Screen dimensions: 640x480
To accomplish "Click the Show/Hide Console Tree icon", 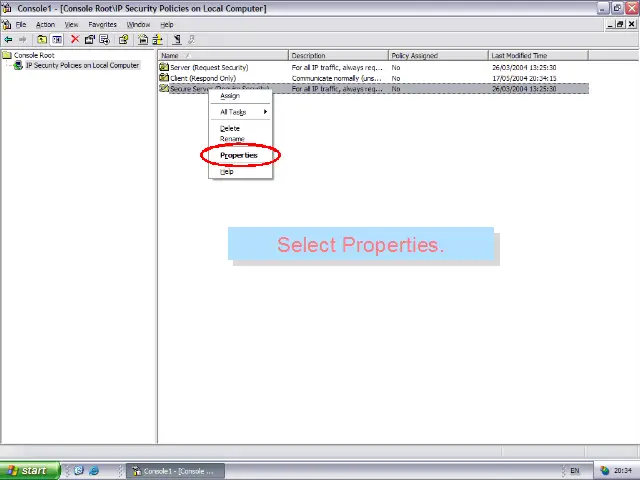I will (57, 40).
